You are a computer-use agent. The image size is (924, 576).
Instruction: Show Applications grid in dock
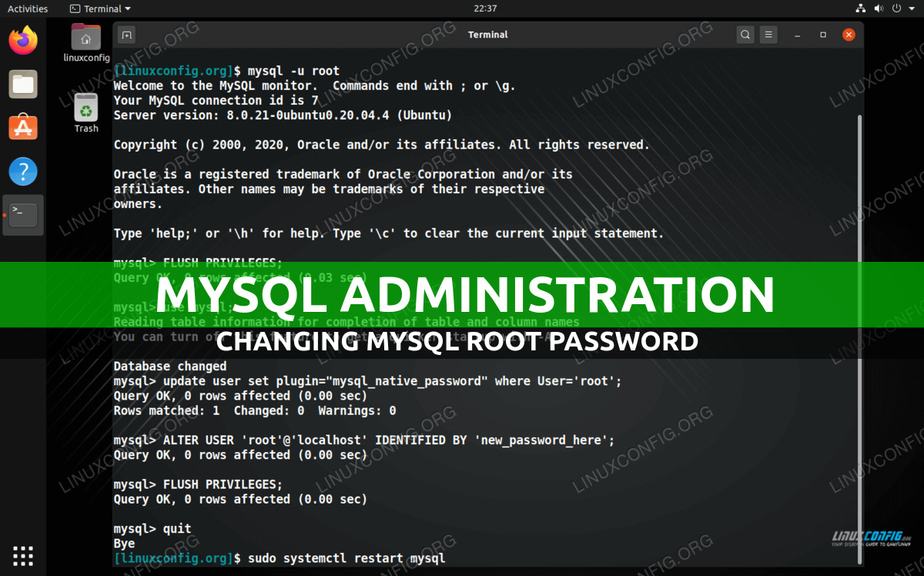tap(23, 555)
